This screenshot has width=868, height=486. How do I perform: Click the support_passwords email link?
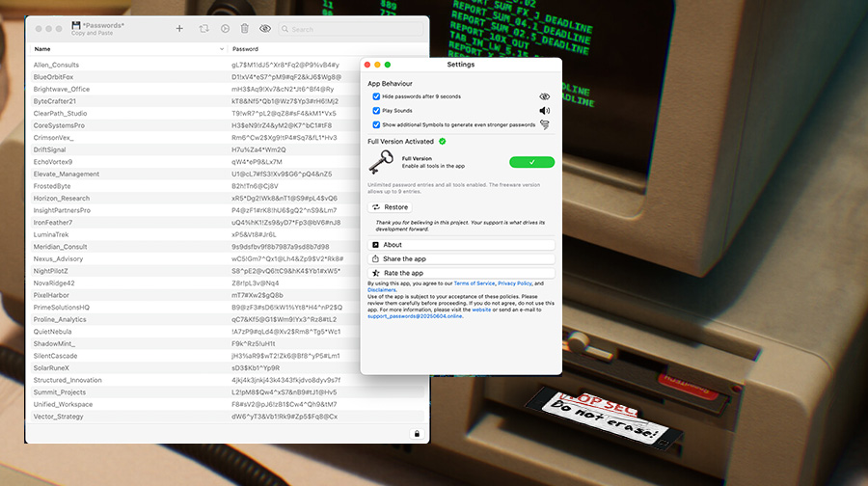[x=415, y=316]
